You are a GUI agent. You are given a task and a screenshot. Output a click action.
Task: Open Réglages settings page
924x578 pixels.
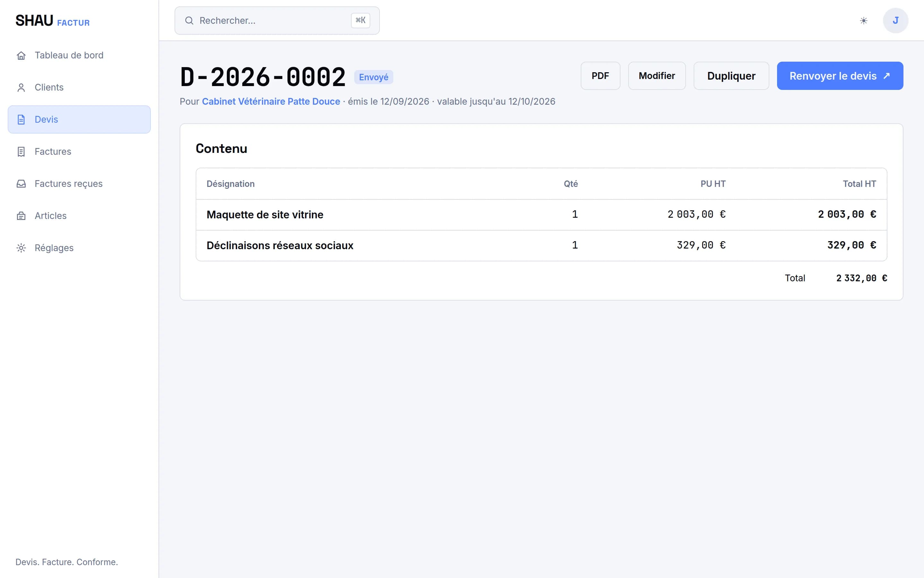coord(79,248)
